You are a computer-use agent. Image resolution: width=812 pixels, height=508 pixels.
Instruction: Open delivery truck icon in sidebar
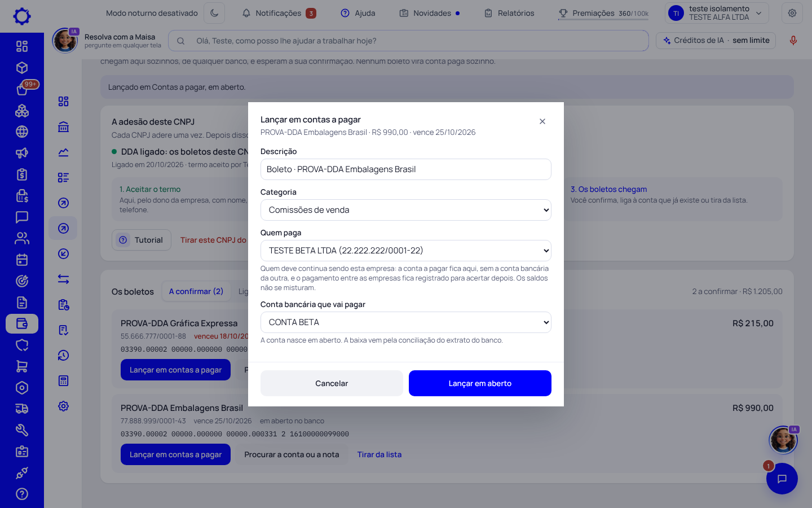pyautogui.click(x=22, y=409)
